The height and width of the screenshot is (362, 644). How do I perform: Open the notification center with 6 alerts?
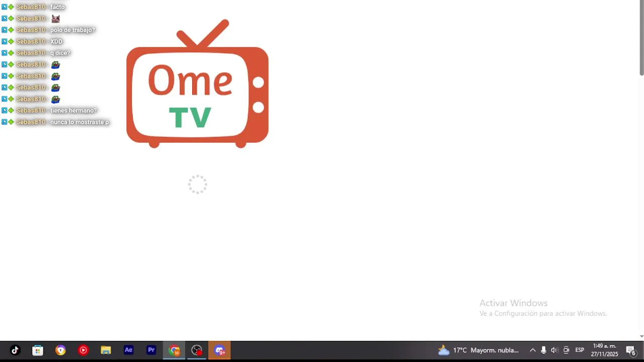[631, 350]
